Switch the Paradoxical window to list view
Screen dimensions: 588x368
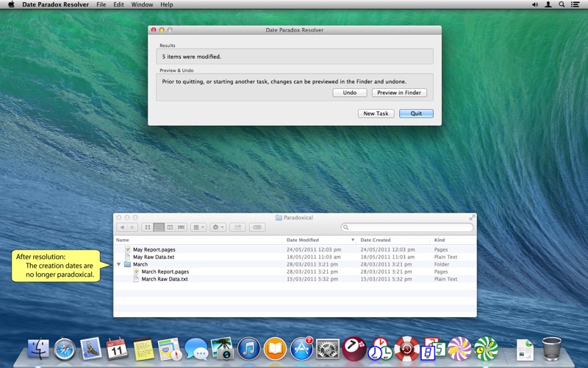pos(159,227)
